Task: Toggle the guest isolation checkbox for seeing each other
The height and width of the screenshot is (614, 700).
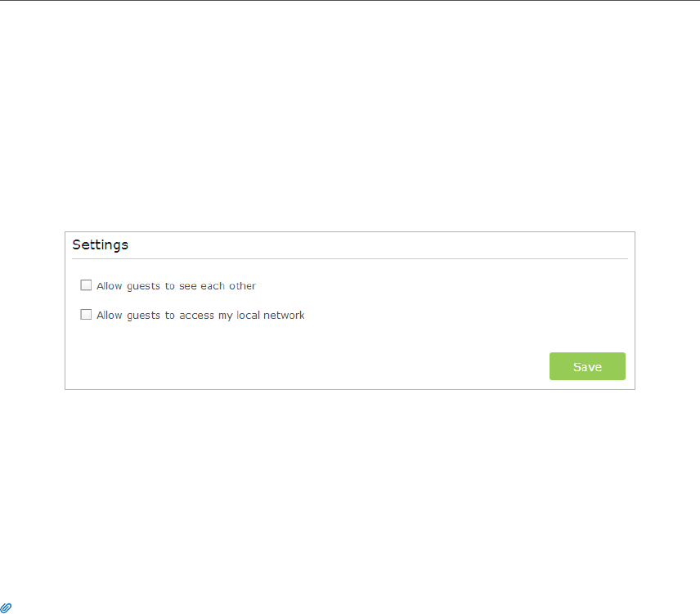Action: click(86, 285)
